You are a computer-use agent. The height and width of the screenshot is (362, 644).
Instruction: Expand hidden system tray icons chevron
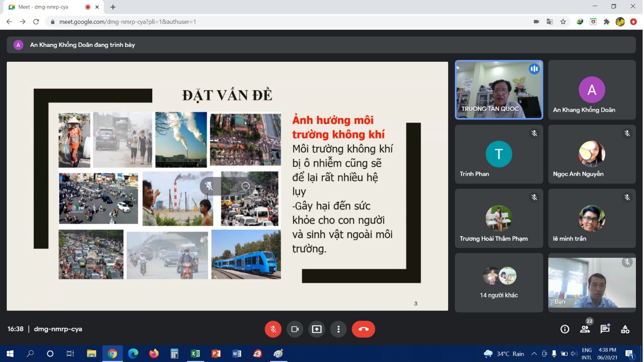tap(534, 353)
